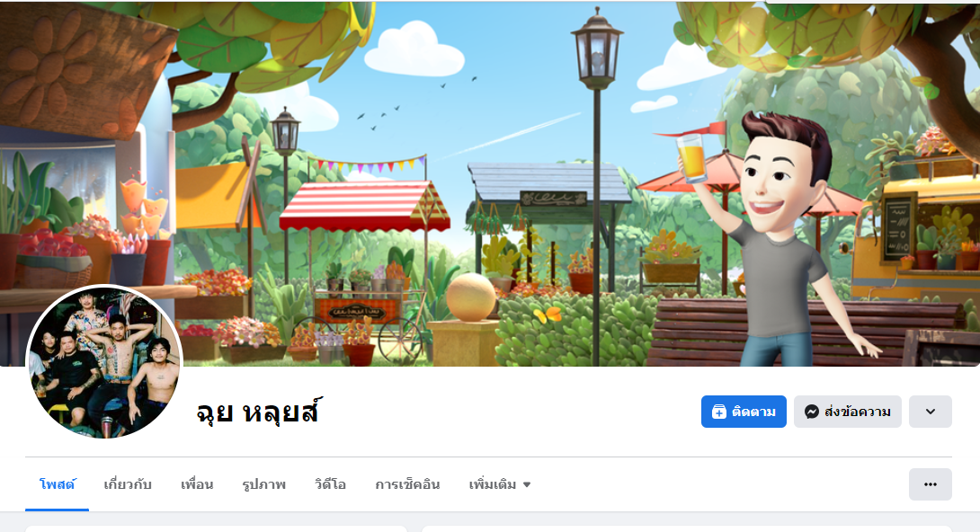Viewport: 980px width, 532px height.
Task: View the การเช็คอิน tab
Action: tap(407, 484)
